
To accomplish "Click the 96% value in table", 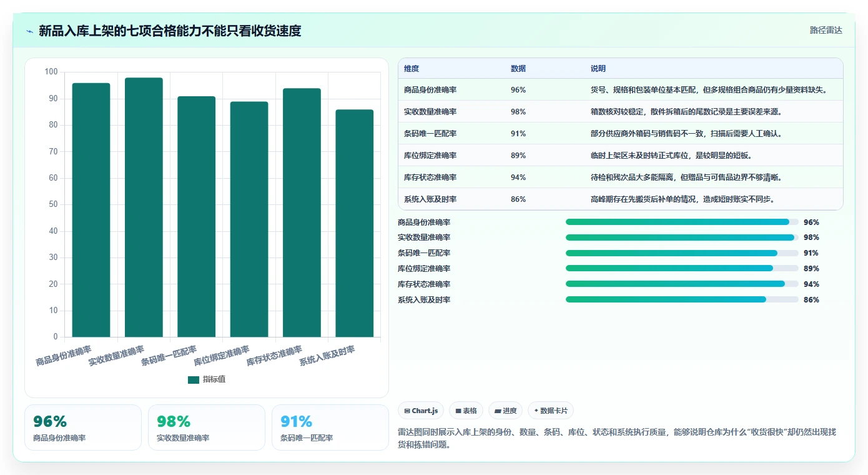I will [518, 89].
